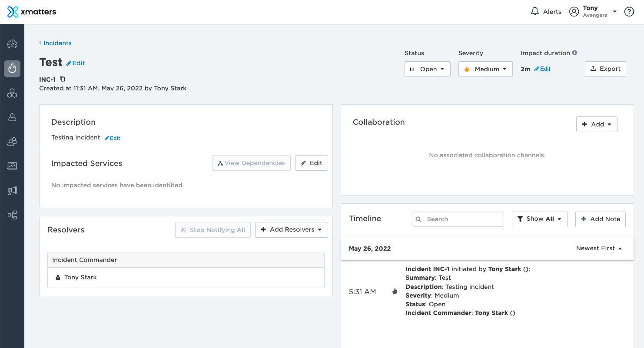Screen dimensions: 644x348
Task: Copy the INC-1 incident ID
Action: click(x=63, y=79)
